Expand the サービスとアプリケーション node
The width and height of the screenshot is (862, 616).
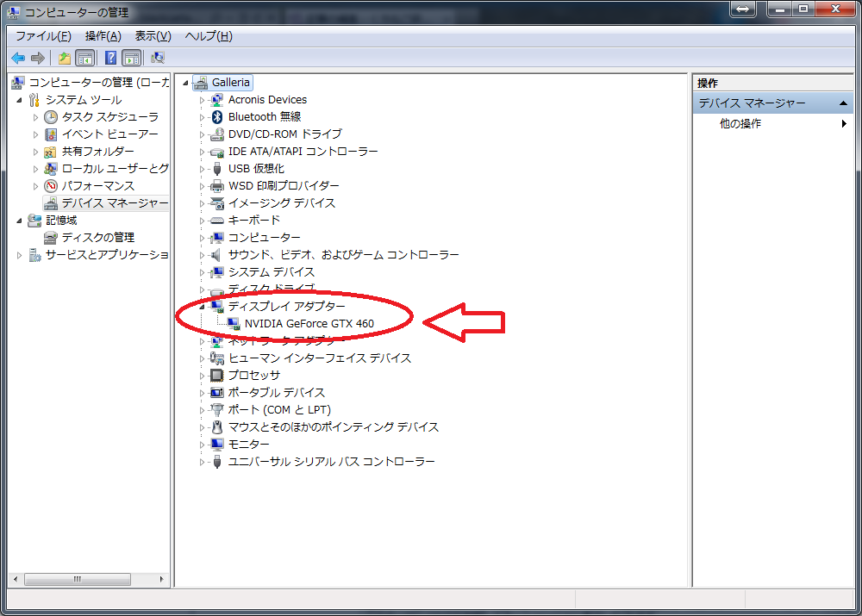[19, 255]
